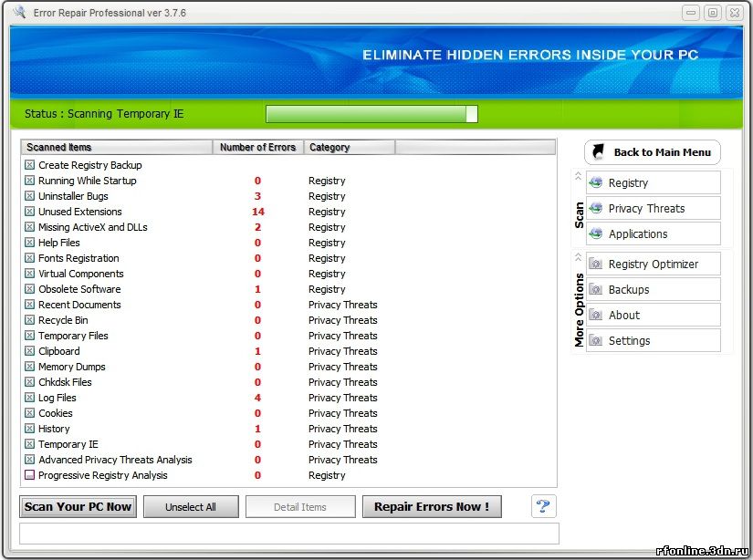Click the Settings gear icon
Image resolution: width=753 pixels, height=560 pixels.
pos(596,340)
